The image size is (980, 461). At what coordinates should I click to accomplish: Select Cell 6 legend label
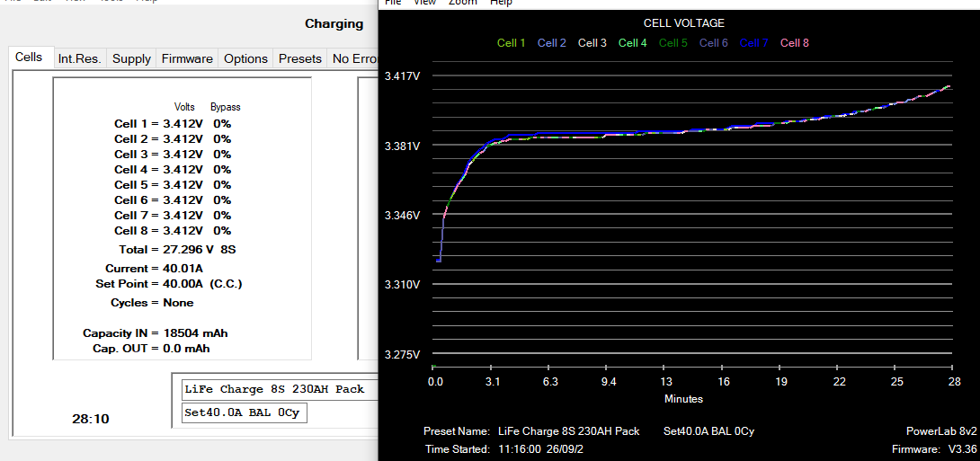(714, 42)
